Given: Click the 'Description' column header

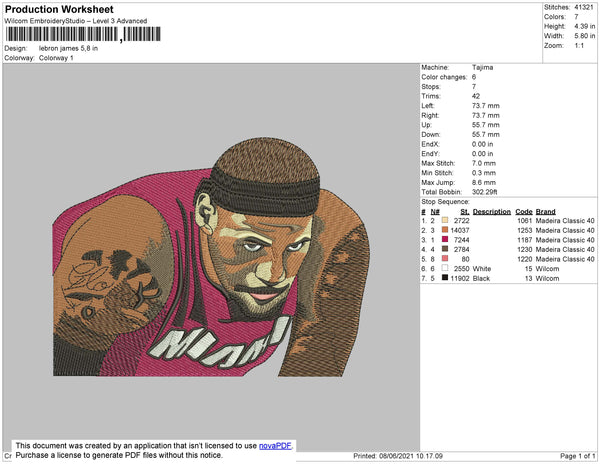Looking at the screenshot, I should coord(492,212).
